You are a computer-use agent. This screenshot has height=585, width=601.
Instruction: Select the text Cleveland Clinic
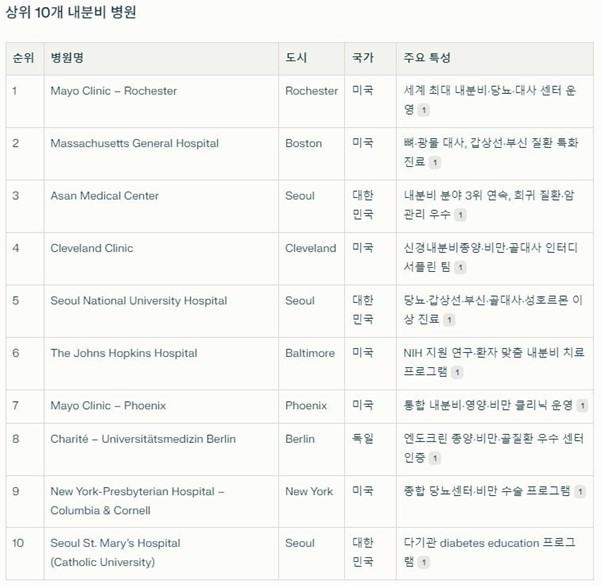92,248
